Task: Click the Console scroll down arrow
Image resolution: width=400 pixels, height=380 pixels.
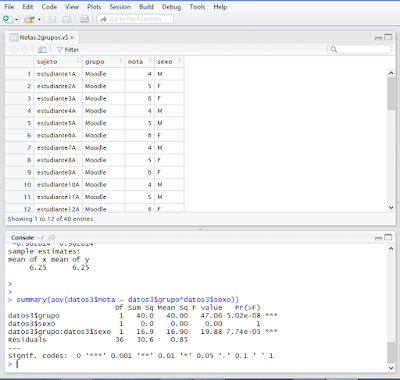Action: tap(391, 368)
